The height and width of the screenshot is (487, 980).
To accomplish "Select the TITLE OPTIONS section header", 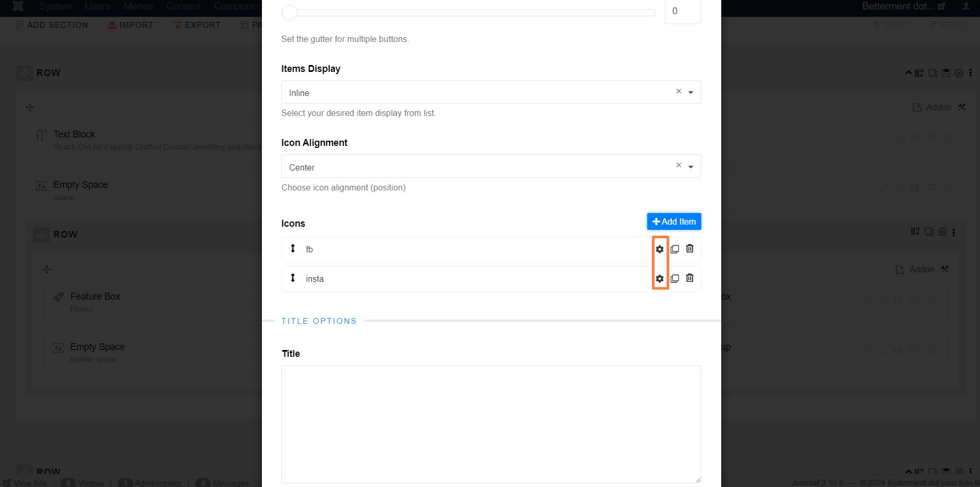I will [x=319, y=321].
